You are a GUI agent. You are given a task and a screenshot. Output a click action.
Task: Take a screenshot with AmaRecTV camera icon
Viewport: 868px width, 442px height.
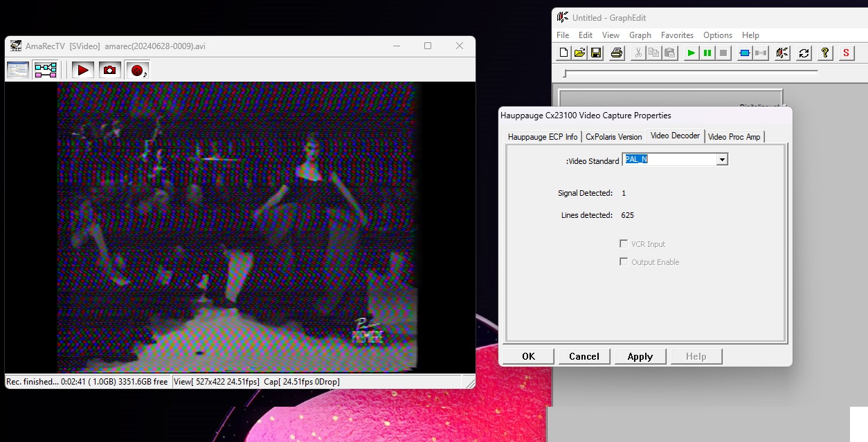pos(109,69)
